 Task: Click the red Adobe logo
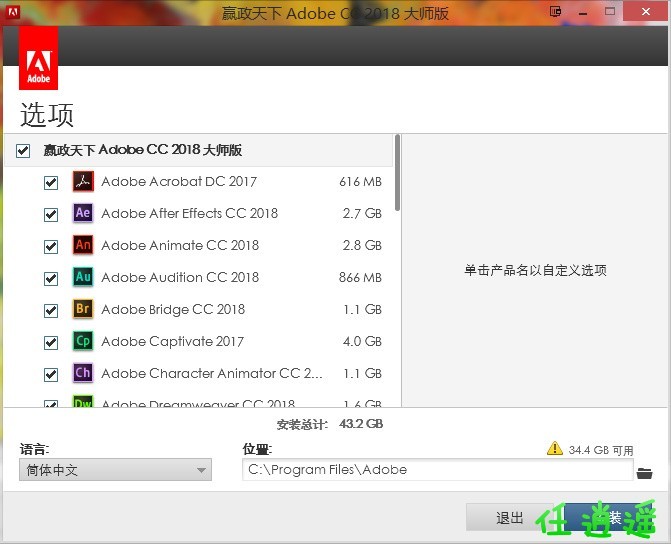coord(39,58)
